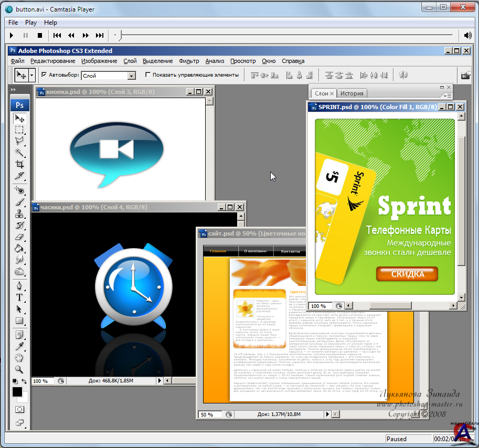This screenshot has width=479, height=448.
Task: Select the Eyedropper tool
Action: (x=19, y=345)
